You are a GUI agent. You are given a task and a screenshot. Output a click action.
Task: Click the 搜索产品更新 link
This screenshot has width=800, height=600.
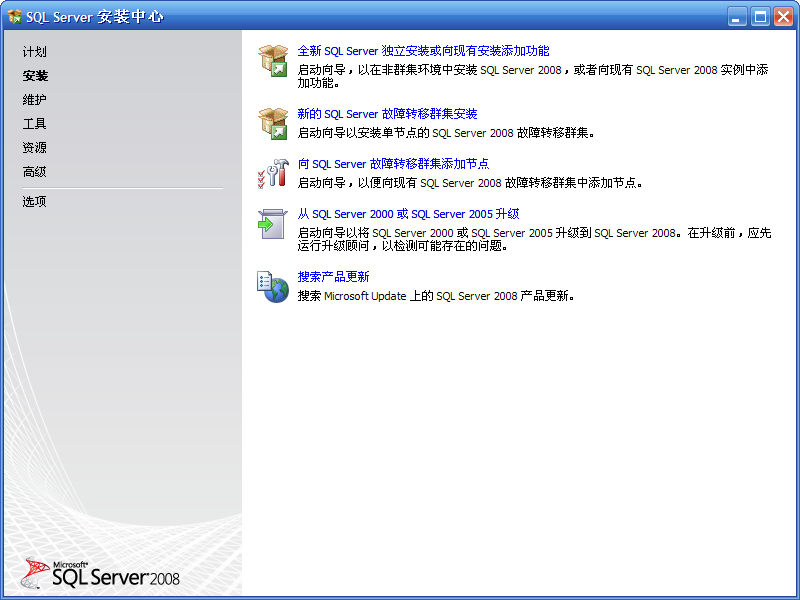333,277
